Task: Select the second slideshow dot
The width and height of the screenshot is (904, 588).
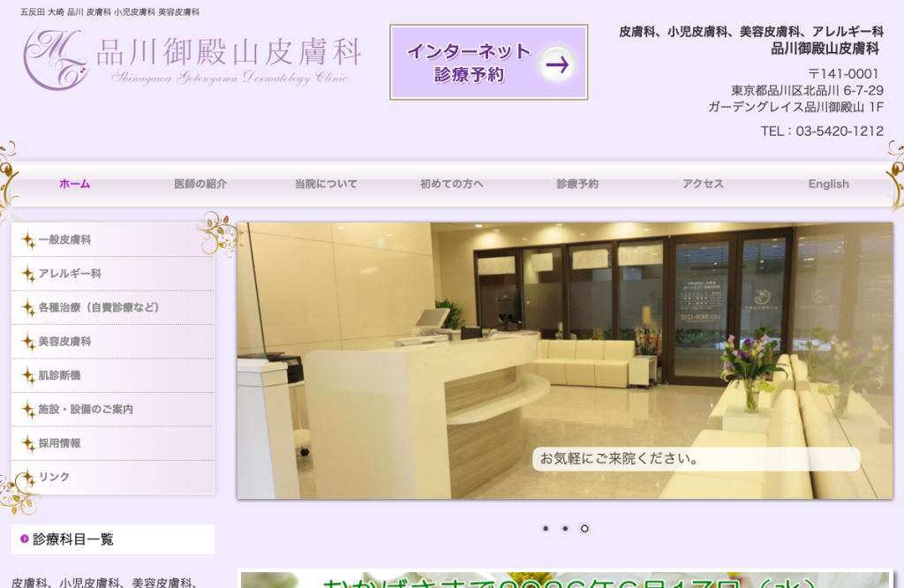Action: coord(565,529)
